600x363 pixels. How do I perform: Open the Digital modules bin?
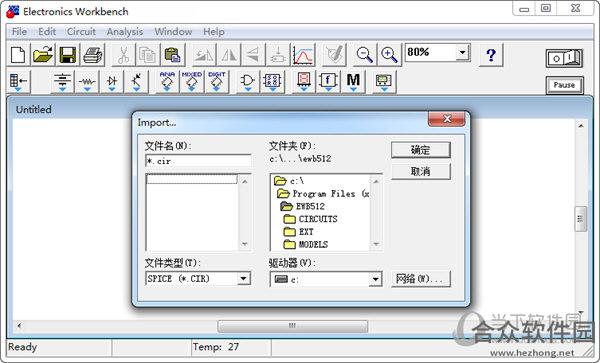click(x=272, y=82)
